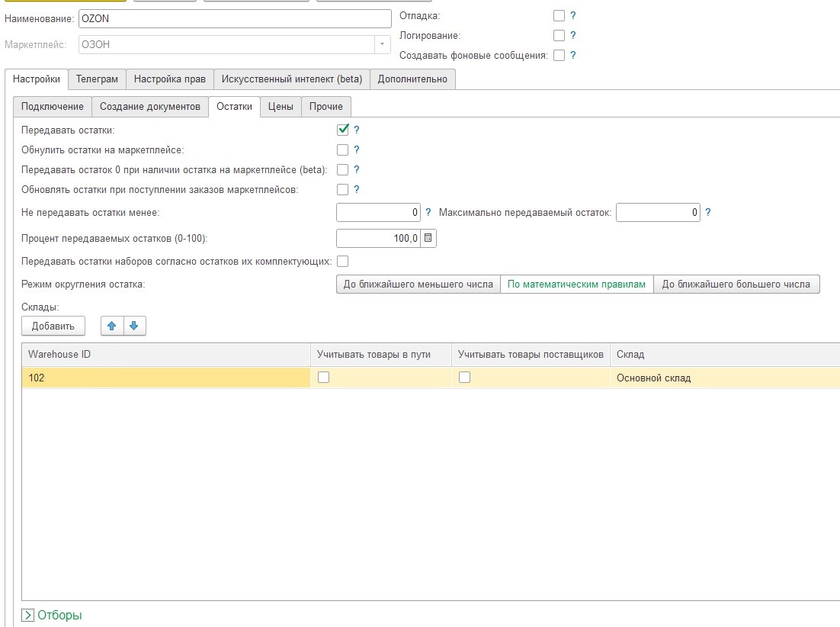The width and height of the screenshot is (840, 627).
Task: Select rounding До ближайшего меньшего числа
Action: pos(418,284)
